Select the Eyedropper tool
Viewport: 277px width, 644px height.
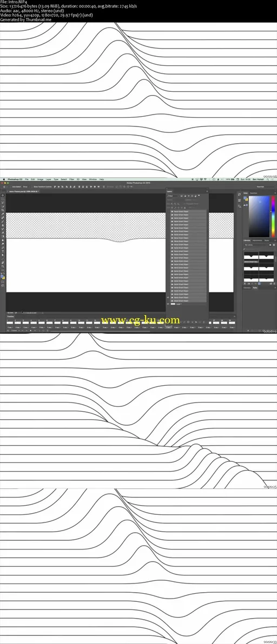tap(3, 213)
